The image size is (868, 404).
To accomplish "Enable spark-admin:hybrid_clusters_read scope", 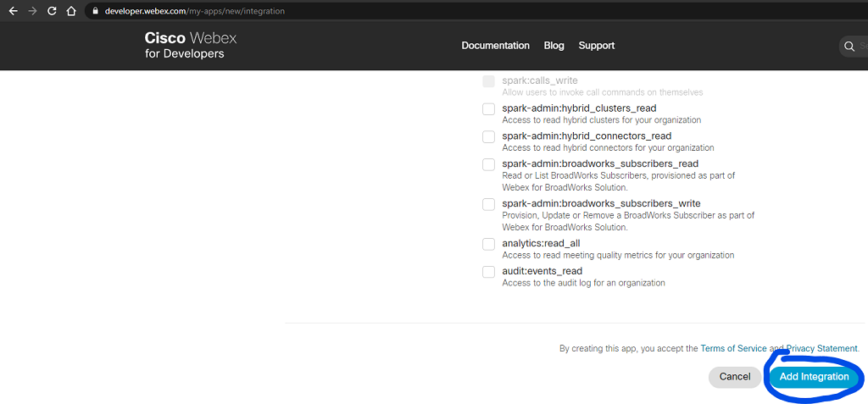I will 488,109.
